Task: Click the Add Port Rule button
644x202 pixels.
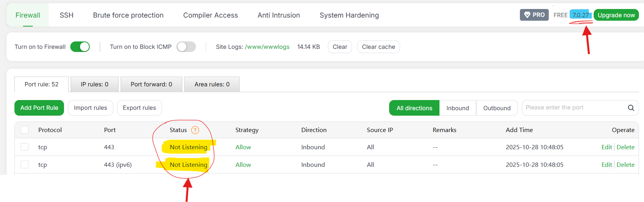Action: coord(39,108)
